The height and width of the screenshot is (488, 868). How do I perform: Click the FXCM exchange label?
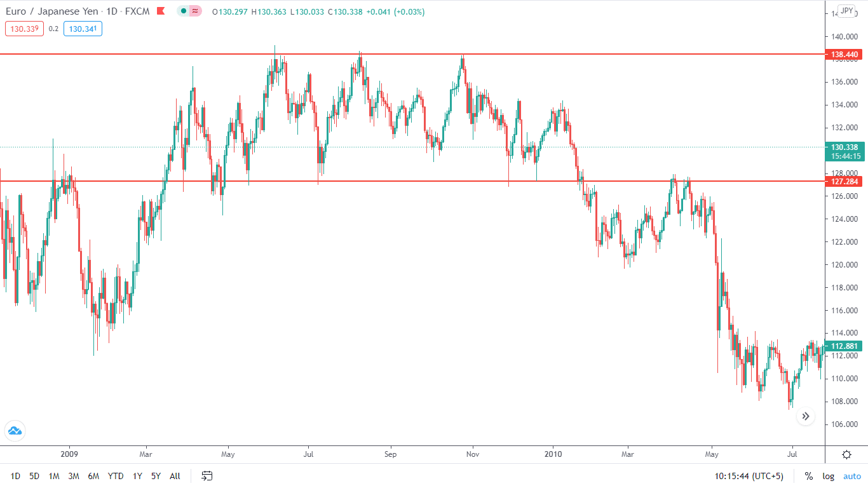(139, 11)
